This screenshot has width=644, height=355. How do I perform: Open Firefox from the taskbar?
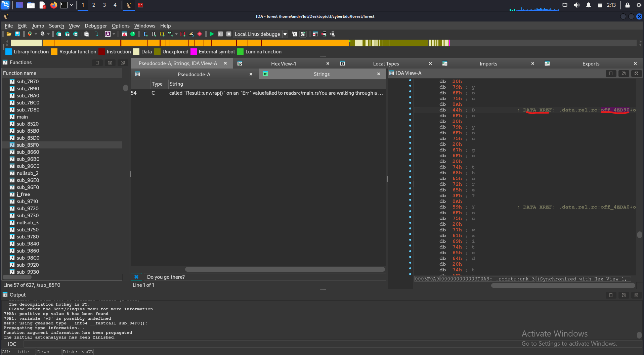pyautogui.click(x=54, y=5)
